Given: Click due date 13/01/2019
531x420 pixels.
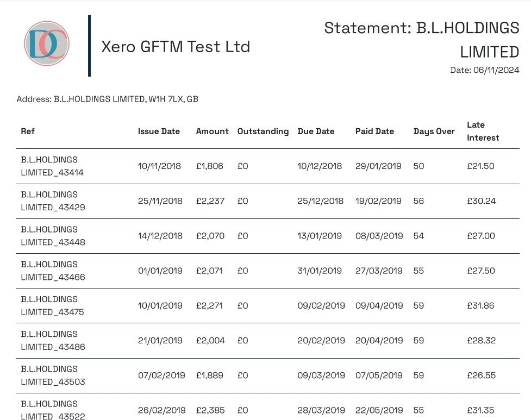Looking at the screenshot, I should (320, 236).
